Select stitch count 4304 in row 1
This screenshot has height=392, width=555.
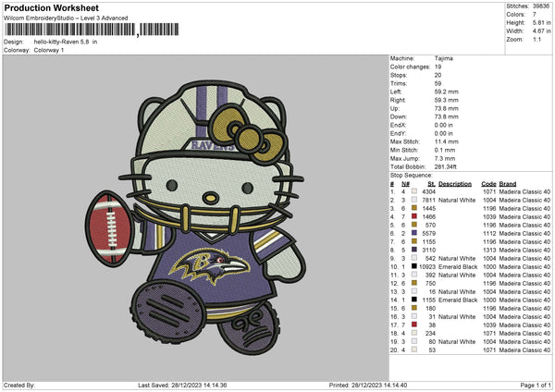point(428,191)
